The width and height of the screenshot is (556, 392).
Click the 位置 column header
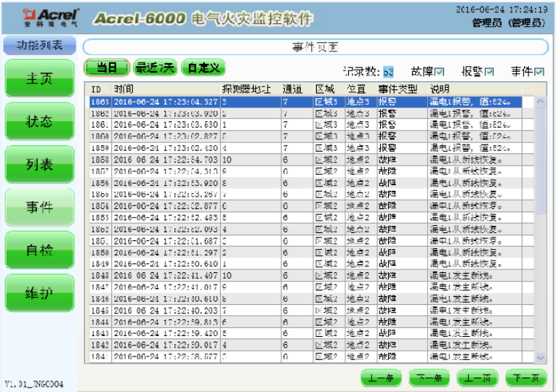(361, 89)
